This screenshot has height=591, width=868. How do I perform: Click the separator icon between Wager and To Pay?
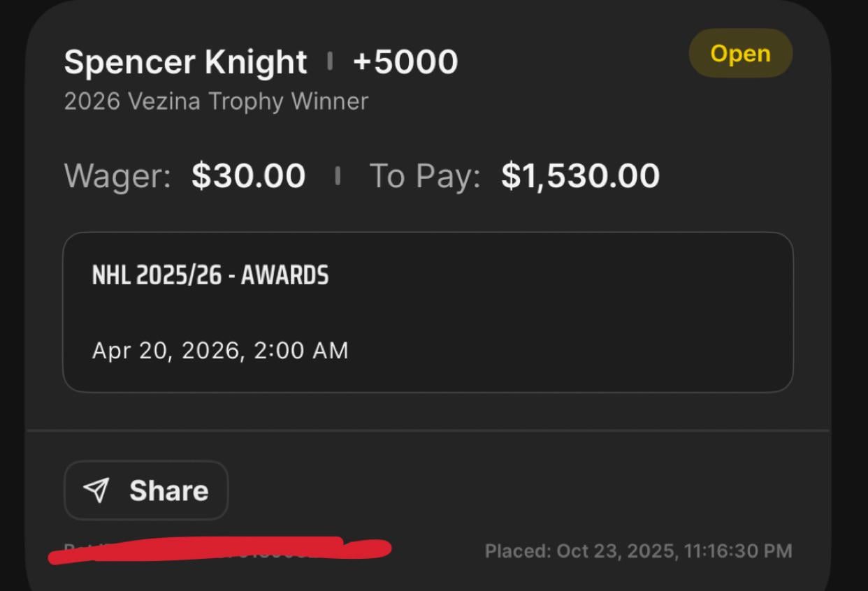click(338, 175)
